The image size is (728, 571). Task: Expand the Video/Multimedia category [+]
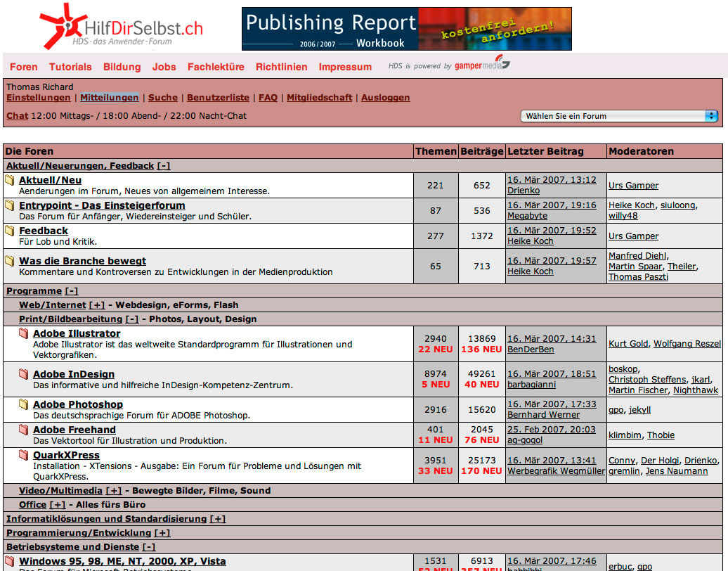pyautogui.click(x=114, y=491)
